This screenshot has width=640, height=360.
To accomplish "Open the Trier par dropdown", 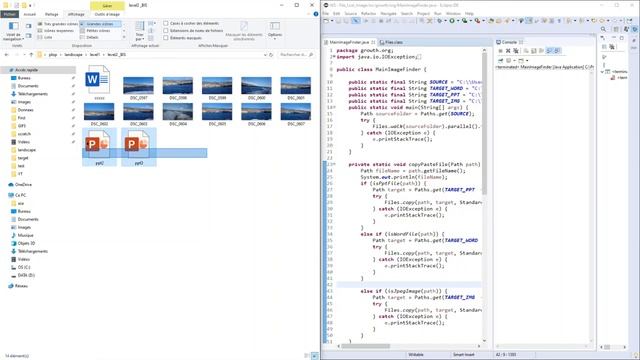I will click(x=140, y=31).
